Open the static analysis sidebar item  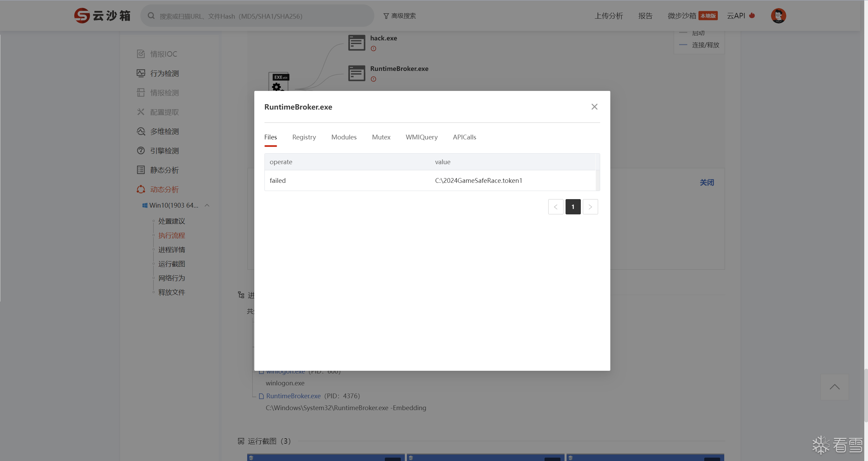coord(164,170)
